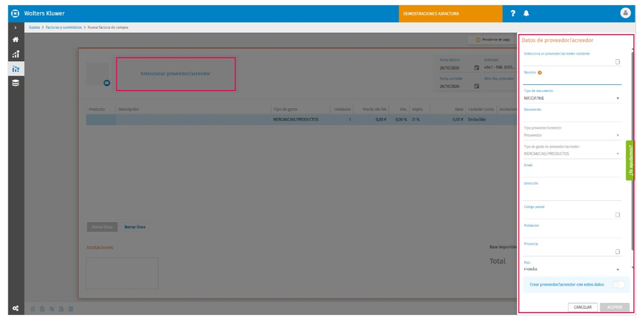Go to Home in the sidebar
The image size is (644, 324).
click(15, 39)
